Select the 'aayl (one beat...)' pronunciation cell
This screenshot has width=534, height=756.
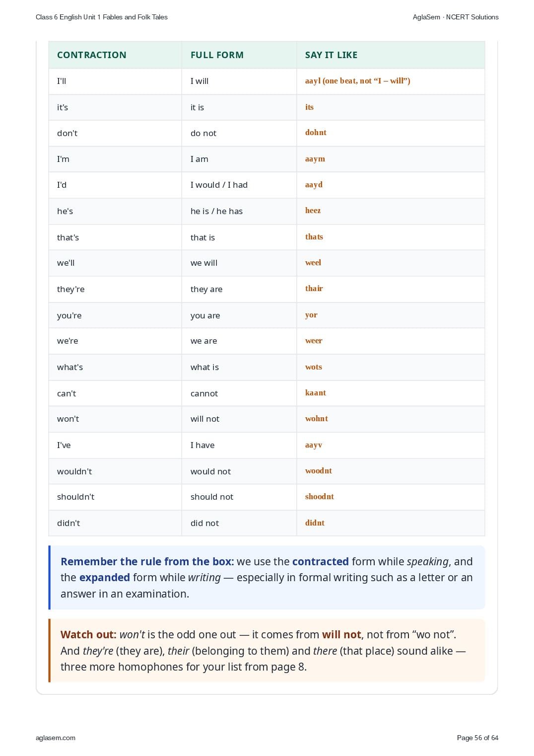pos(391,81)
